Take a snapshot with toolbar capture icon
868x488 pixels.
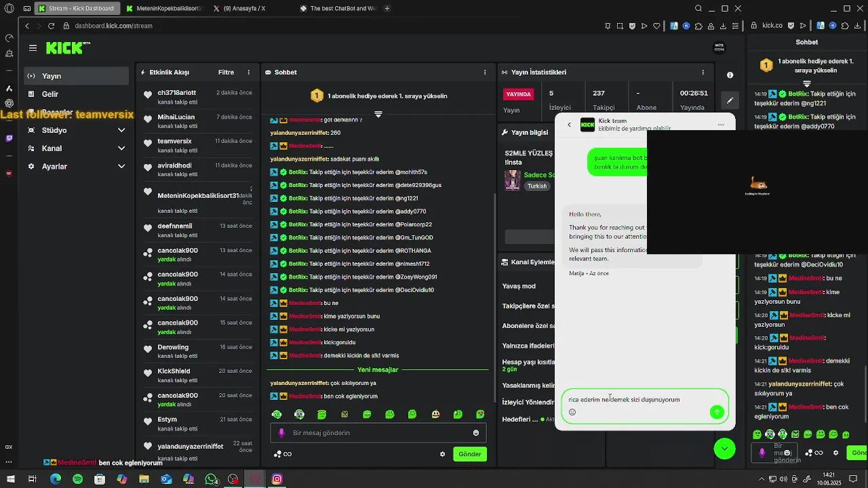pos(620,26)
